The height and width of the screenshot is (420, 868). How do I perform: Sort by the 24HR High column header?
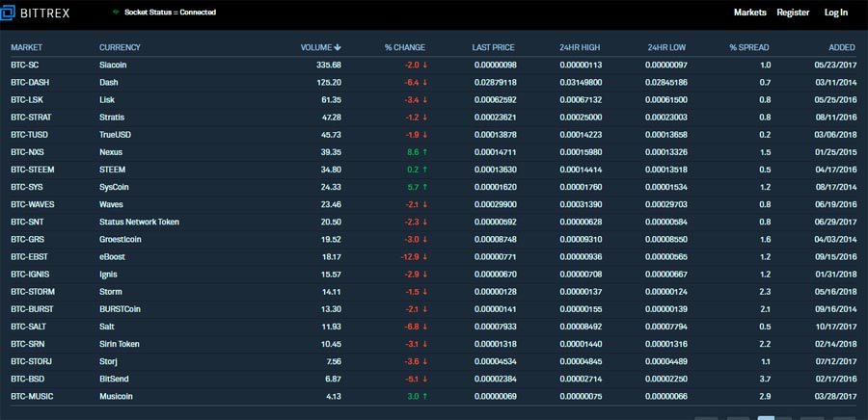pos(580,47)
